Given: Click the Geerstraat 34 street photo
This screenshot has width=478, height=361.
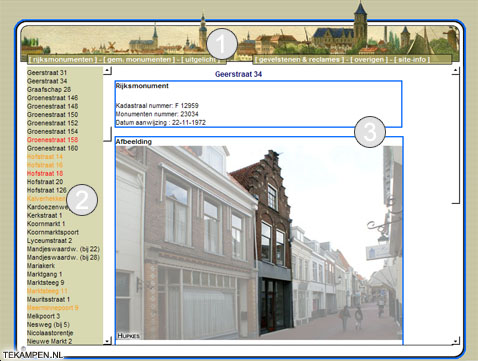Looking at the screenshot, I should pos(259,243).
